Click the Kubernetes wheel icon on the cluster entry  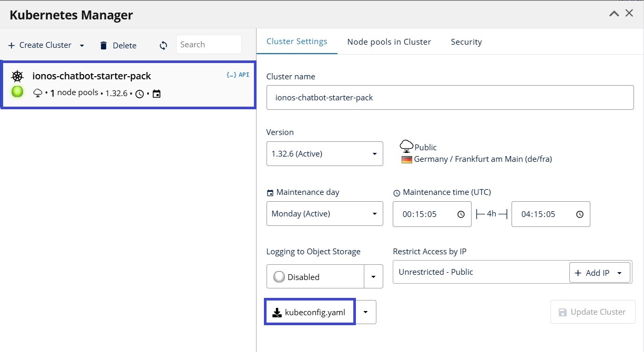coord(17,76)
